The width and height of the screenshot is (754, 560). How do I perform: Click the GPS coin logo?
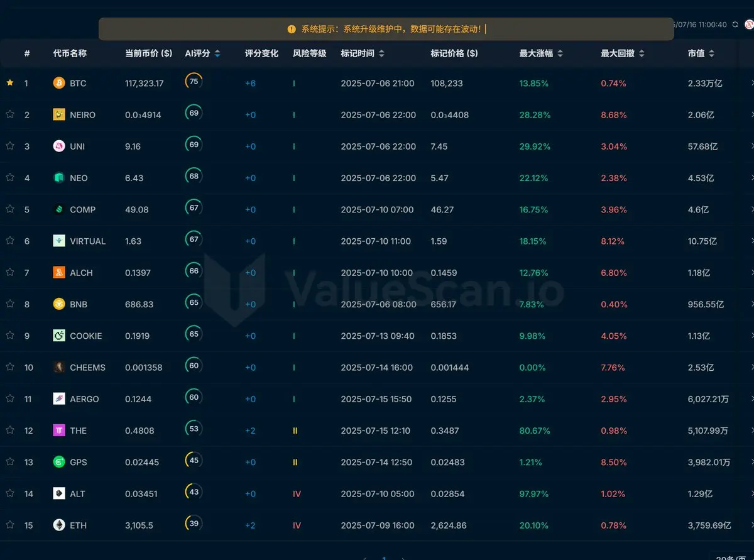pyautogui.click(x=59, y=462)
